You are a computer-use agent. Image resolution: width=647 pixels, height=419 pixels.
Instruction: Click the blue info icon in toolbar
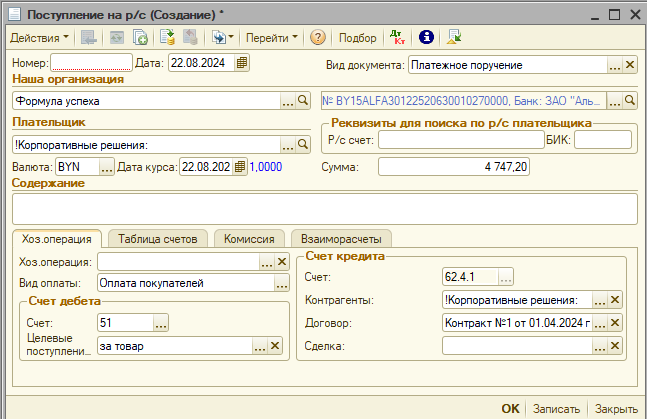point(425,37)
